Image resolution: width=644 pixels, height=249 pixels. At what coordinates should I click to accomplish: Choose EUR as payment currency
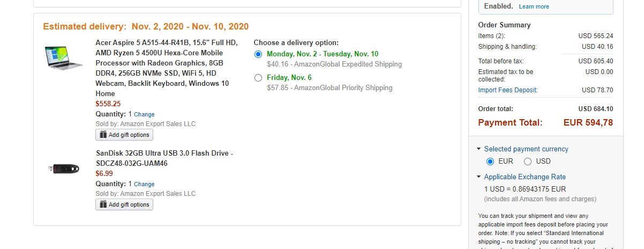[490, 162]
